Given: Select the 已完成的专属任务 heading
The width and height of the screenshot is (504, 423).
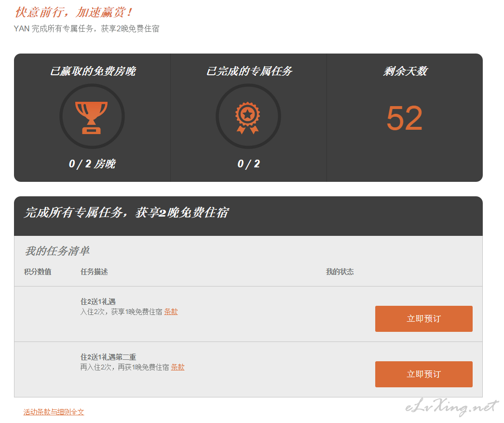Looking at the screenshot, I should click(249, 71).
